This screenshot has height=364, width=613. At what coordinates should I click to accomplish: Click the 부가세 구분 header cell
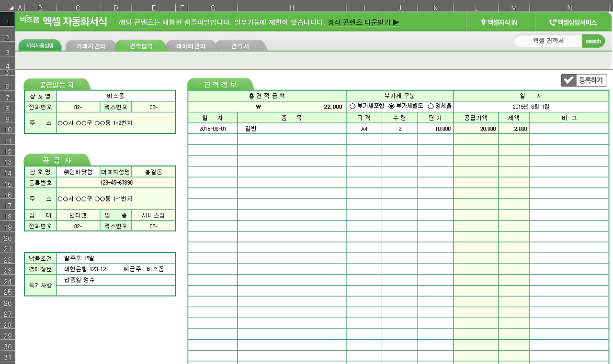tap(399, 96)
